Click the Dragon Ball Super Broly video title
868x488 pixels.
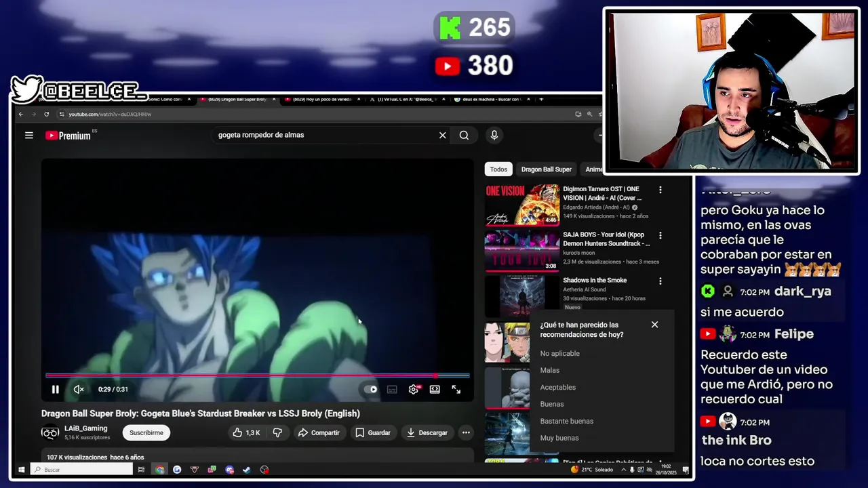[201, 413]
